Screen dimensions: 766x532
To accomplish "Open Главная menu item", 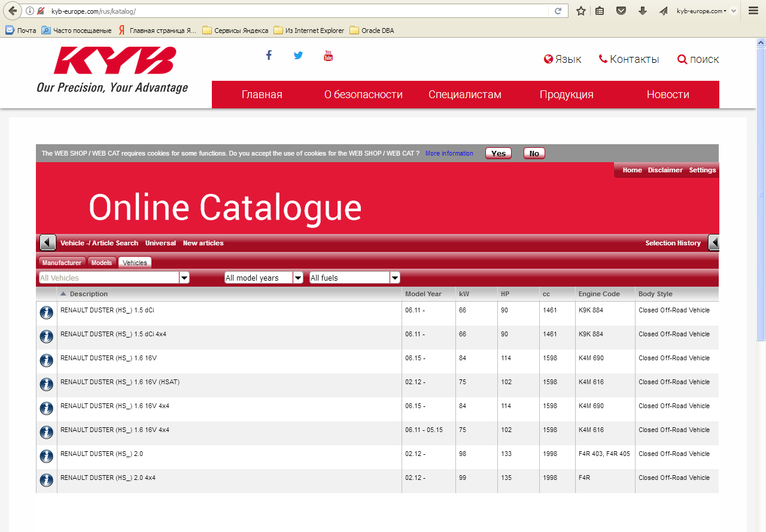I will tap(262, 95).
